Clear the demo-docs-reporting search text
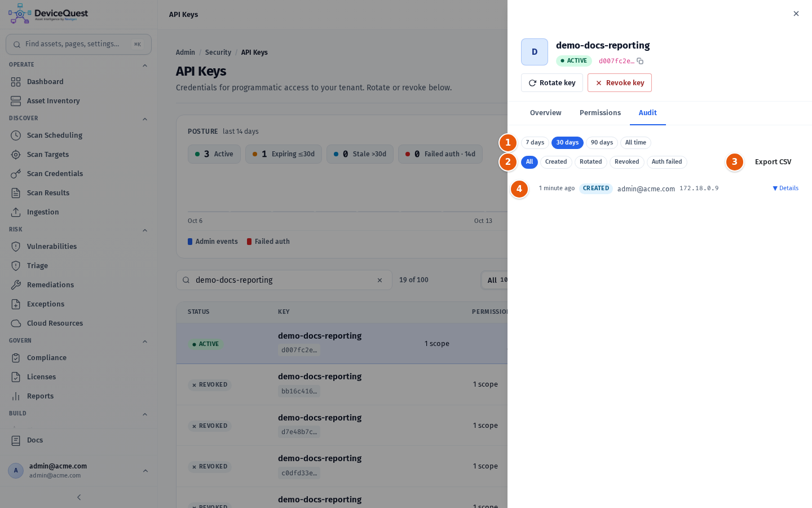Viewport: 812px width, 508px height. [x=379, y=281]
